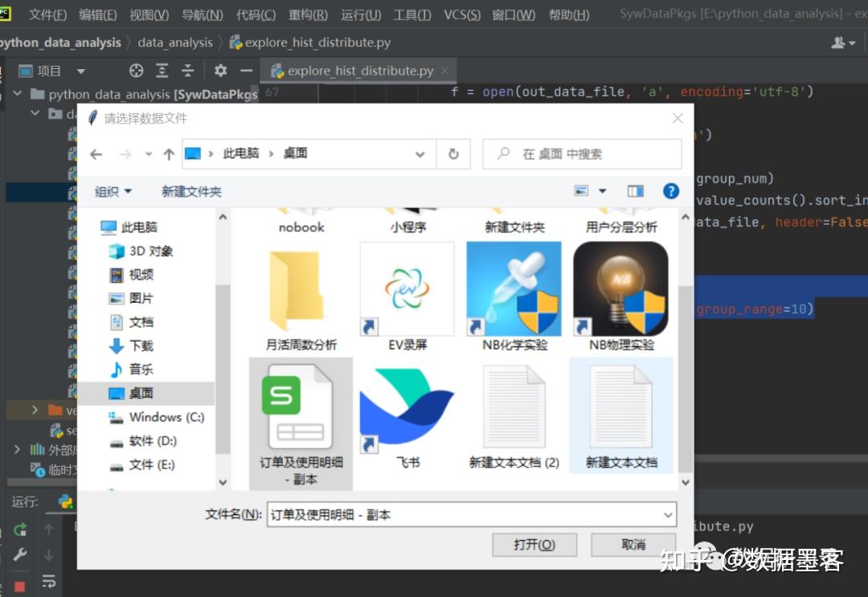This screenshot has height=597, width=868.
Task: Select 下载 in the navigation pane
Action: pos(131,346)
